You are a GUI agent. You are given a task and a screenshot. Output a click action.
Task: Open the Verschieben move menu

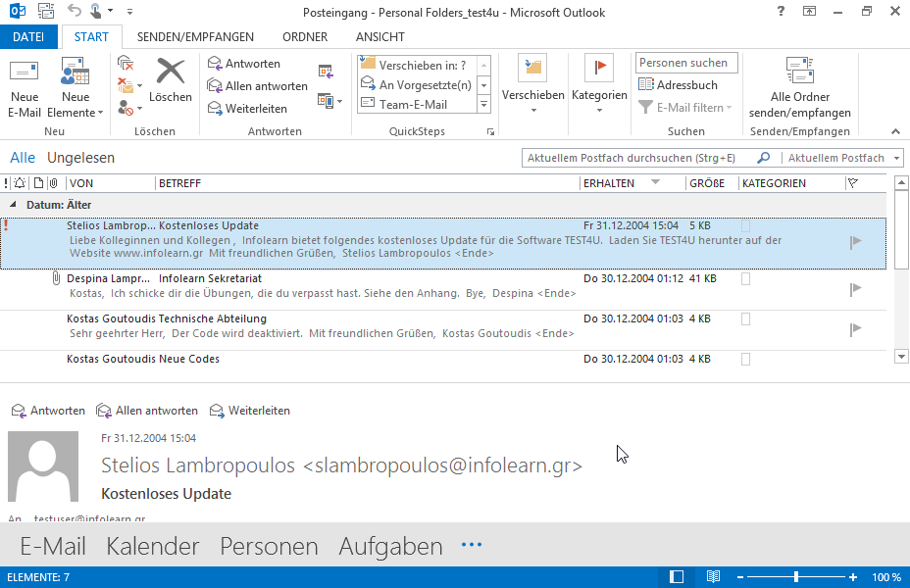[x=532, y=85]
